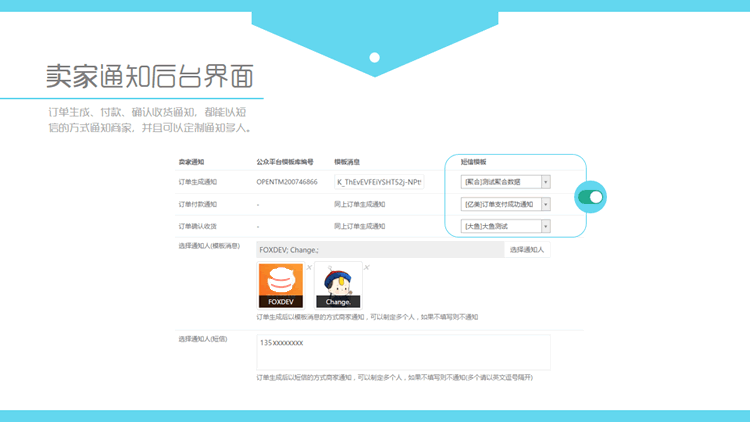
Task: Click the 模板消息 column header
Action: click(347, 162)
